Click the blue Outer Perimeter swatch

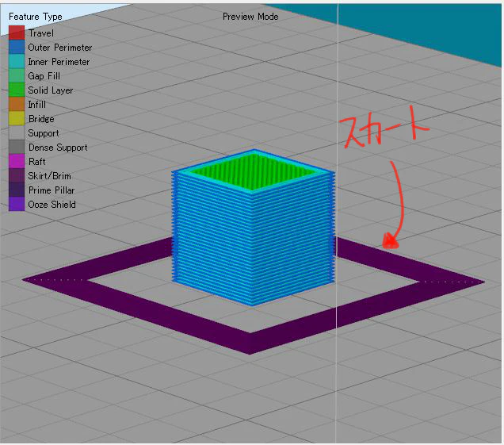click(x=17, y=47)
